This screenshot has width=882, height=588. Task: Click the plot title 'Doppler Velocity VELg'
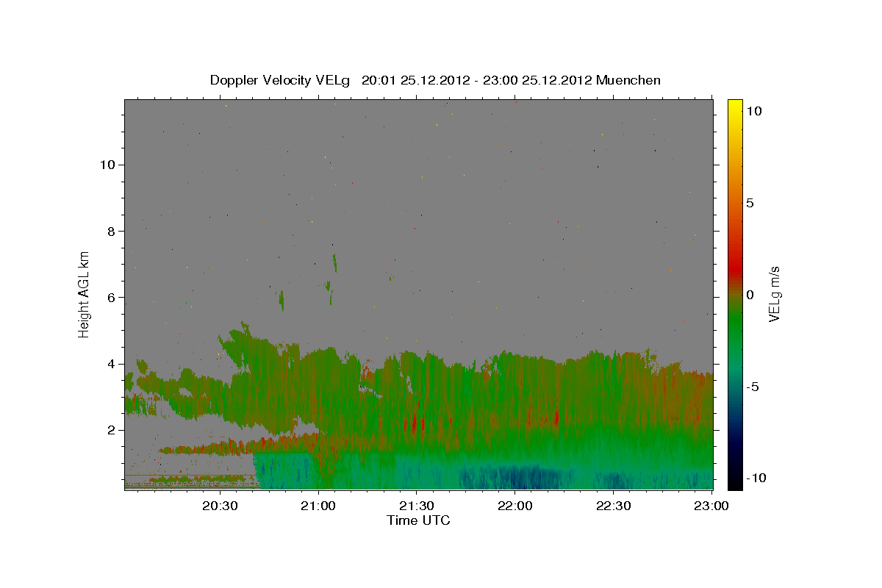[282, 80]
